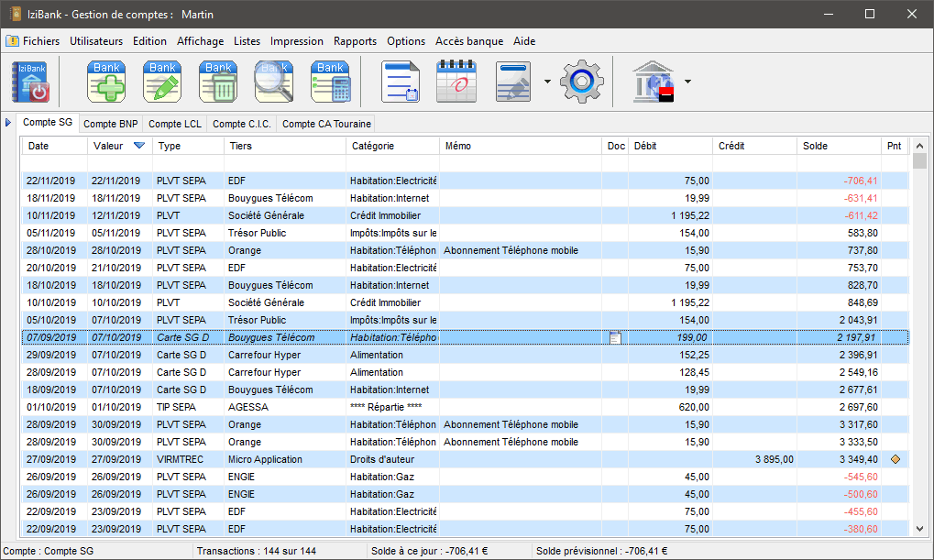
Task: Delete transaction with the trash can icon
Action: click(x=218, y=82)
